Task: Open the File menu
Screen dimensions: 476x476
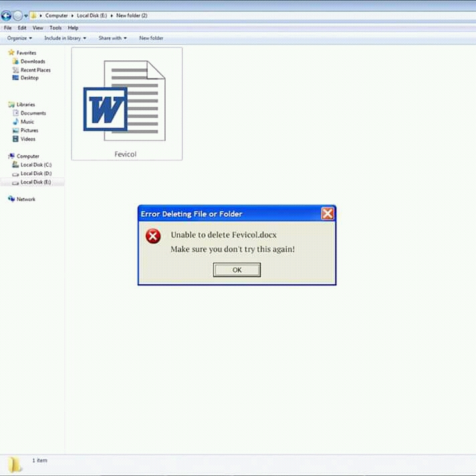Action: pyautogui.click(x=7, y=28)
